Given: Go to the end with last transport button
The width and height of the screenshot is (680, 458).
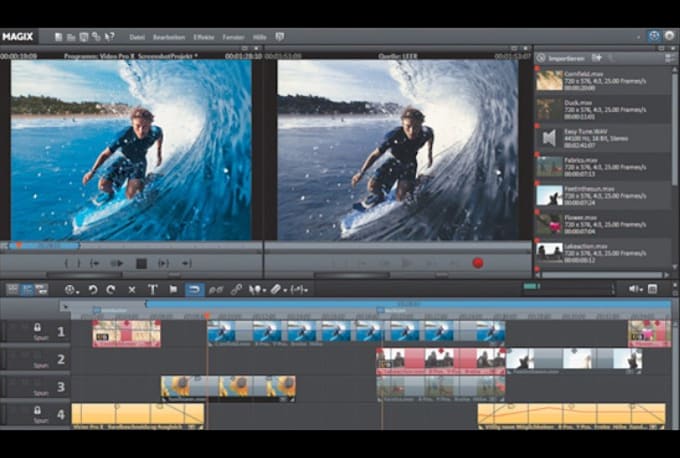Looking at the screenshot, I should coord(186,263).
